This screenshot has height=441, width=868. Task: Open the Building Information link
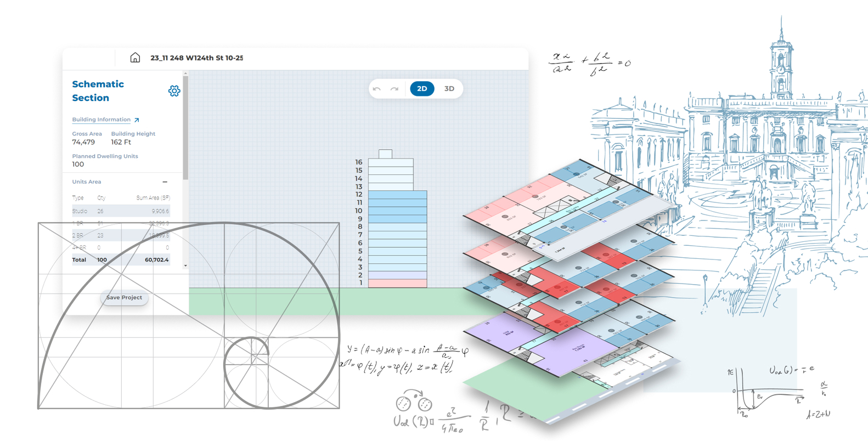tap(101, 120)
